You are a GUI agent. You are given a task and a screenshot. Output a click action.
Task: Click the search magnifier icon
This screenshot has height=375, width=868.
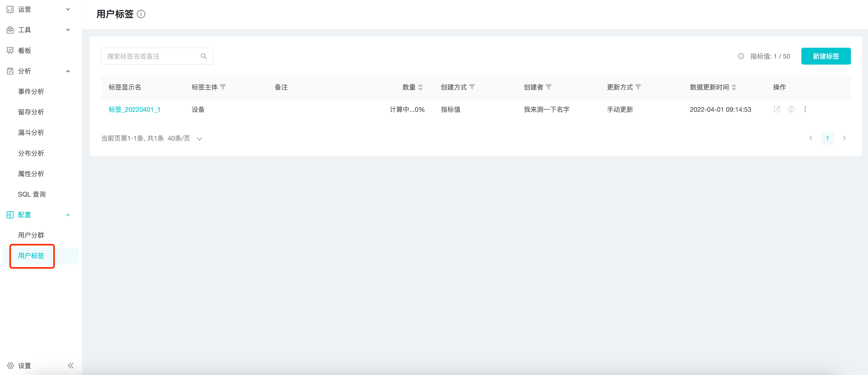[x=204, y=56]
